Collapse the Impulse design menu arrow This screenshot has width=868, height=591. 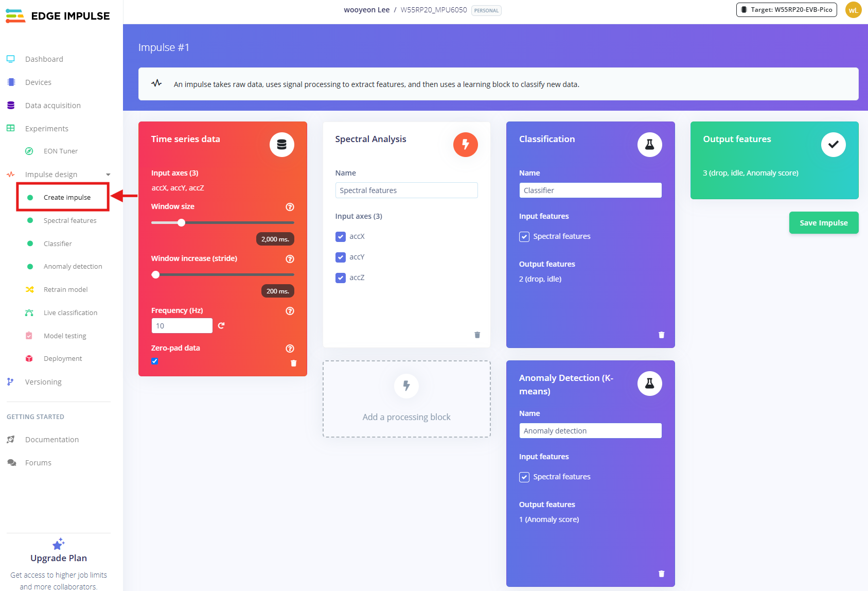(x=108, y=175)
